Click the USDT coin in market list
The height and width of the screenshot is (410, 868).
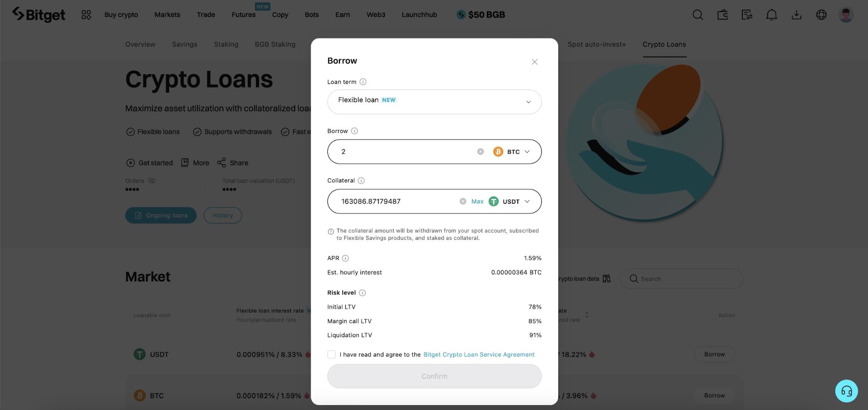coord(151,354)
